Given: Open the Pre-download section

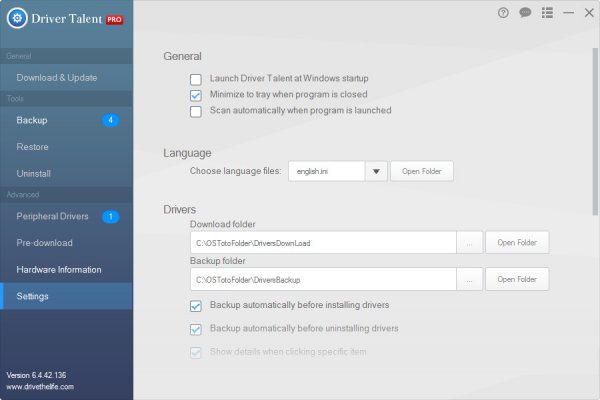Looking at the screenshot, I should [67, 243].
